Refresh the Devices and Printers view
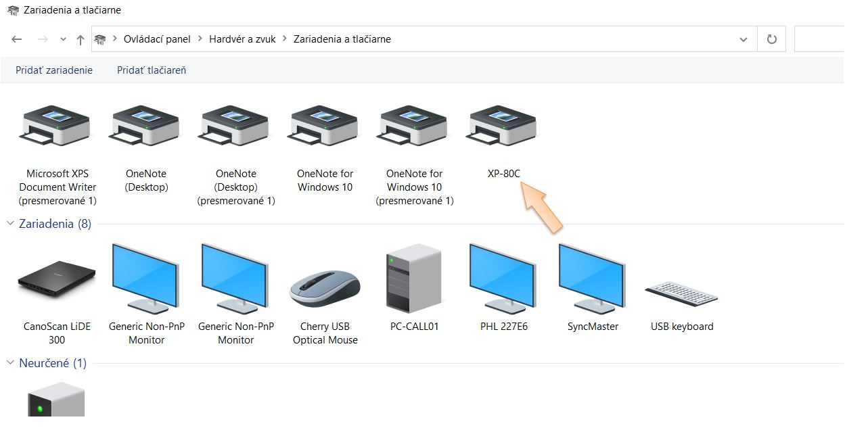 click(771, 39)
